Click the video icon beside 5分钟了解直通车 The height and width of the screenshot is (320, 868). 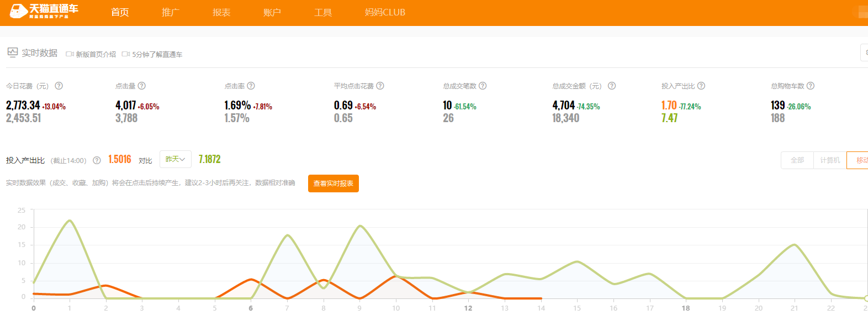(126, 54)
